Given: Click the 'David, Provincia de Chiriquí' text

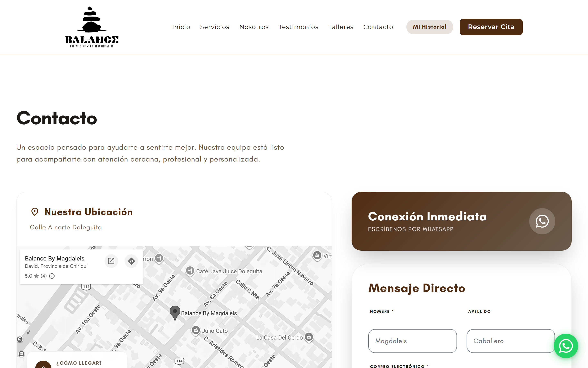Looking at the screenshot, I should [56, 266].
